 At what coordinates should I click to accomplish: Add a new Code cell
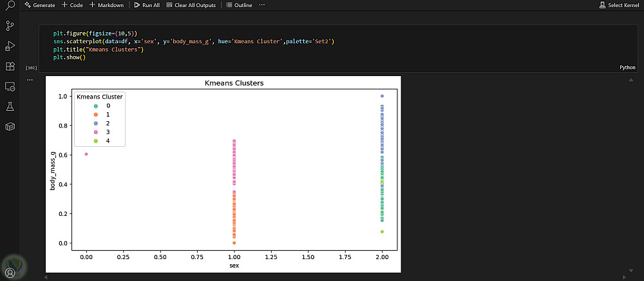pos(72,5)
